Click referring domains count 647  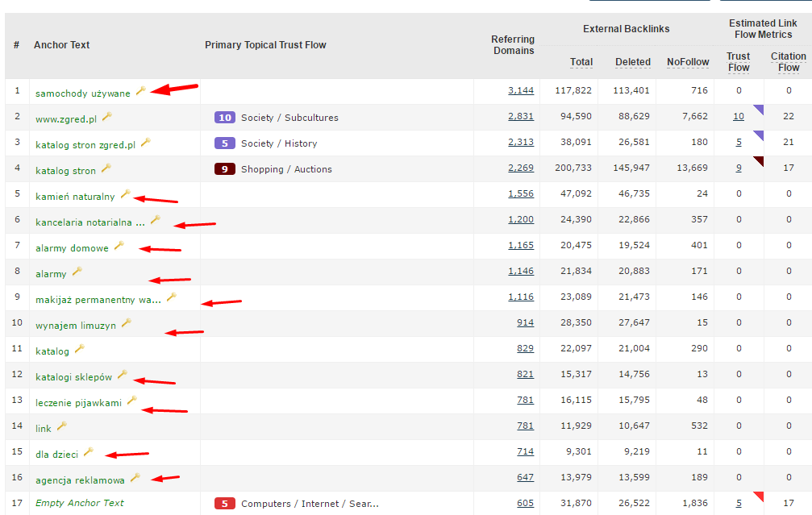pyautogui.click(x=525, y=477)
